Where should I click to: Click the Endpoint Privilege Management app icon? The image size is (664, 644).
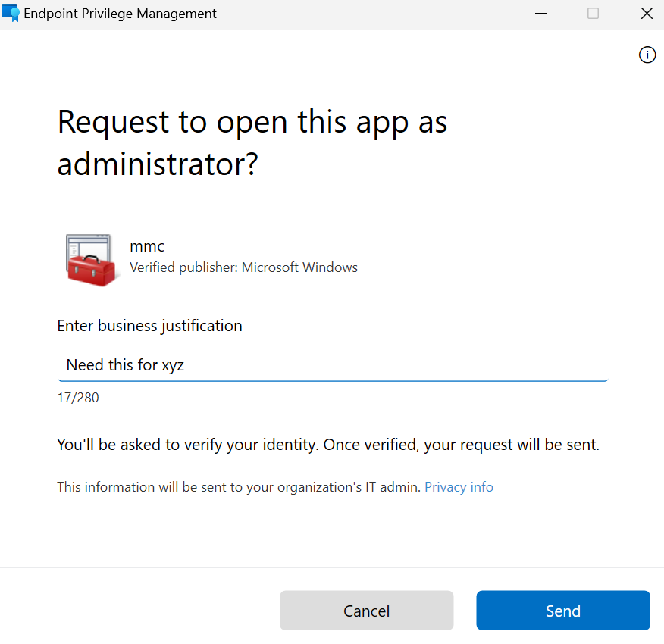coord(11,13)
